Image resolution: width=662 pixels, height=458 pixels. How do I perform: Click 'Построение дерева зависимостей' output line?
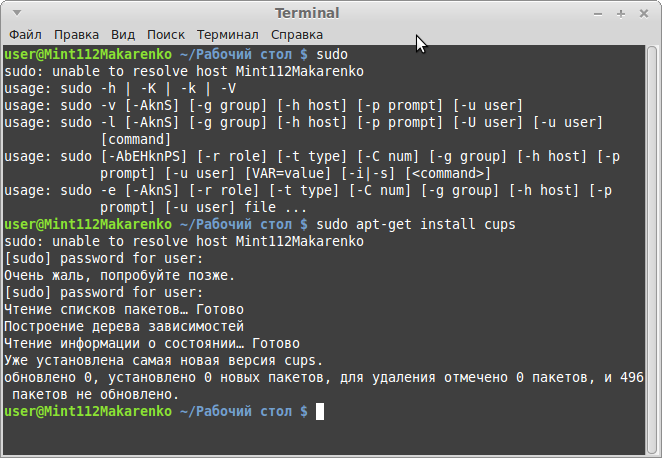click(x=124, y=326)
